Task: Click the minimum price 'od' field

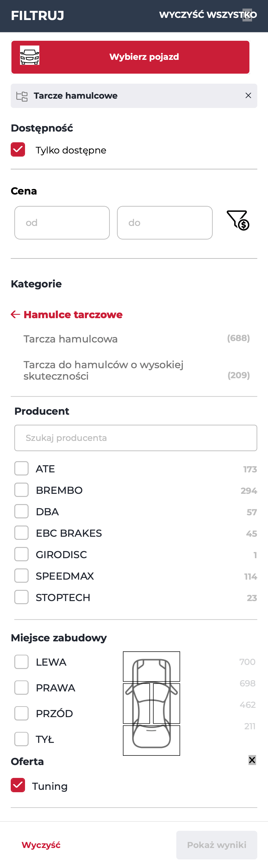Action: [x=62, y=223]
